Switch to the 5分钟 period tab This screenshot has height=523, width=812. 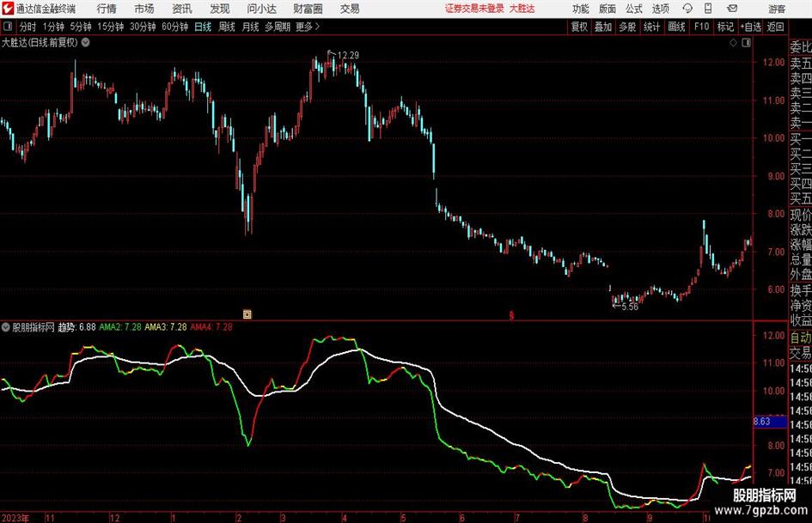tap(80, 27)
